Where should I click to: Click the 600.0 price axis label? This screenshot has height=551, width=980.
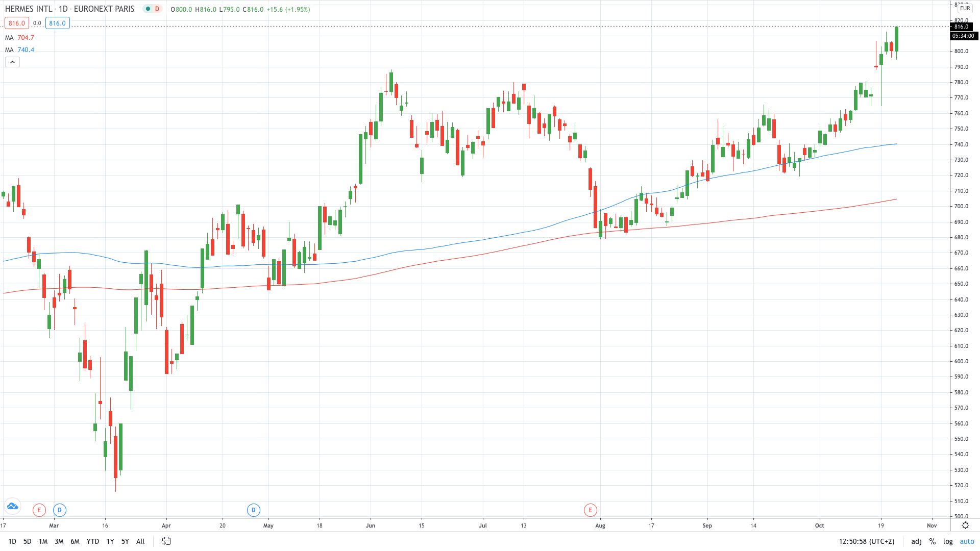(x=961, y=361)
